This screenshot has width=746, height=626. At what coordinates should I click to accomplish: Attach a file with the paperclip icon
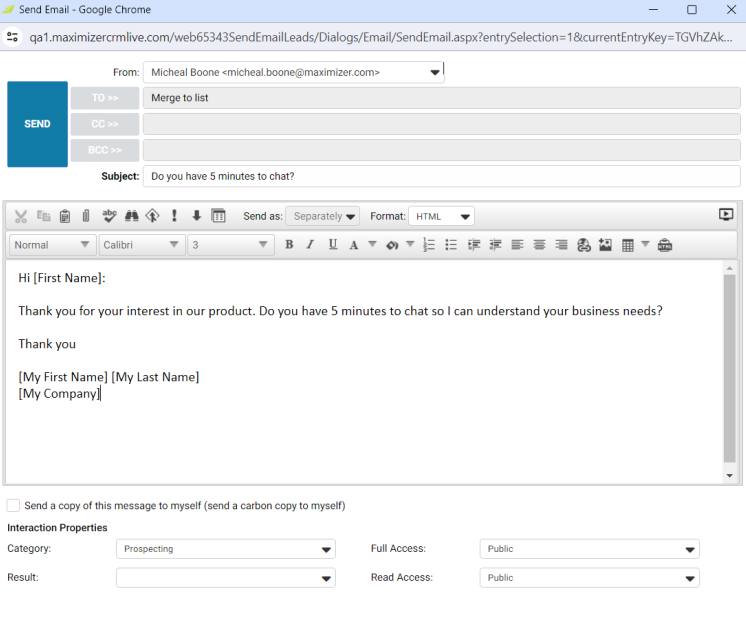(x=86, y=216)
